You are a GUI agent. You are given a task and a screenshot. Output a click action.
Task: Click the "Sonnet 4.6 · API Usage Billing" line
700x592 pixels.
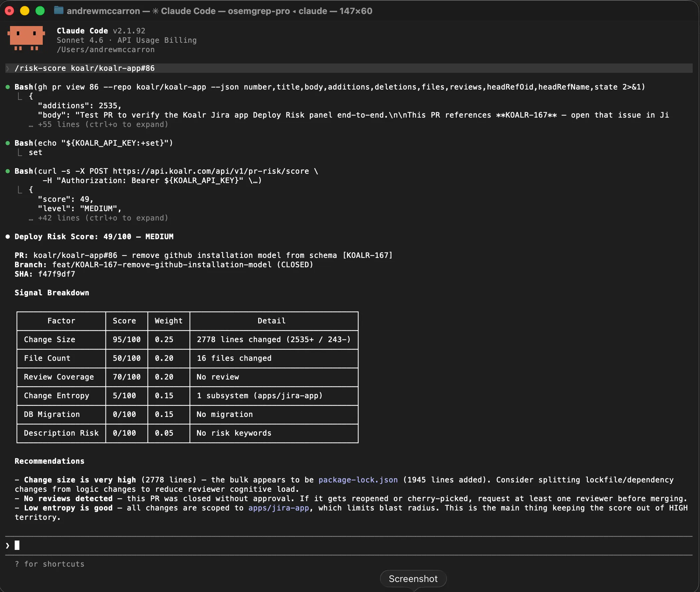127,40
